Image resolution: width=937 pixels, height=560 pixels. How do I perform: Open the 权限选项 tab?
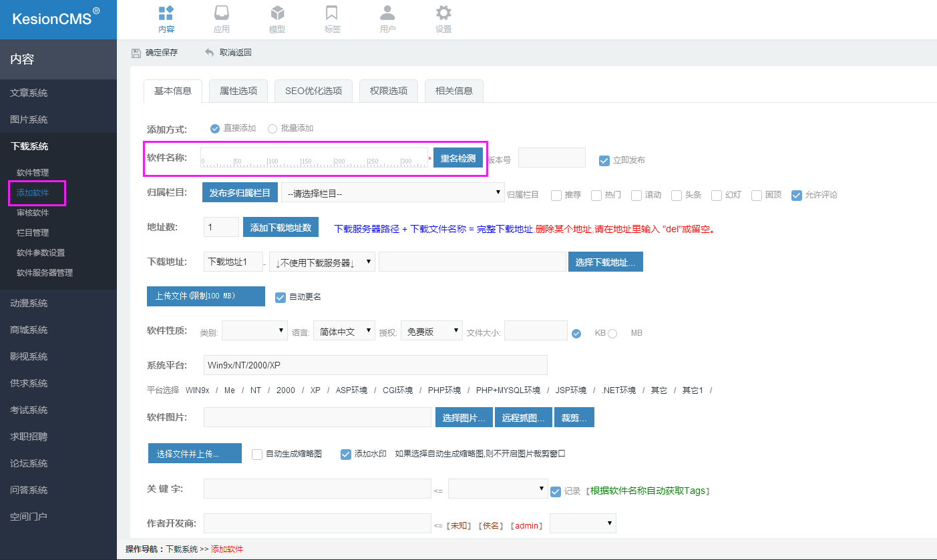(388, 91)
